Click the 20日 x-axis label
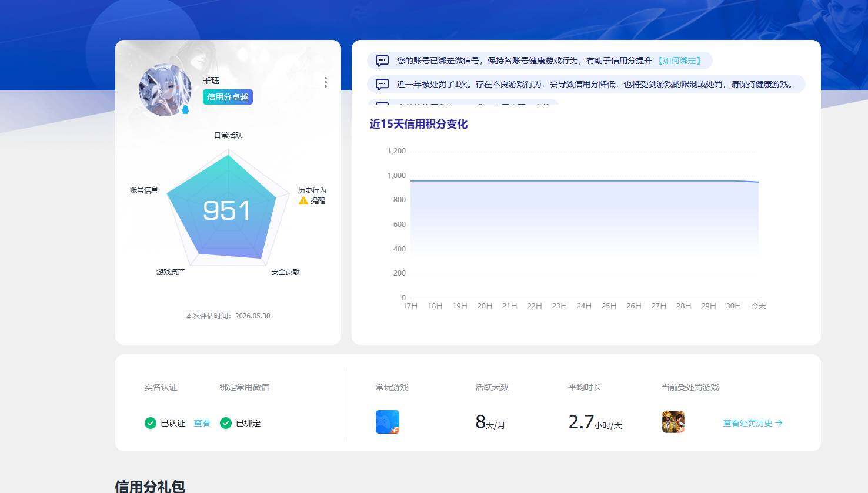Screen dimensions: 868x493 click(485, 306)
